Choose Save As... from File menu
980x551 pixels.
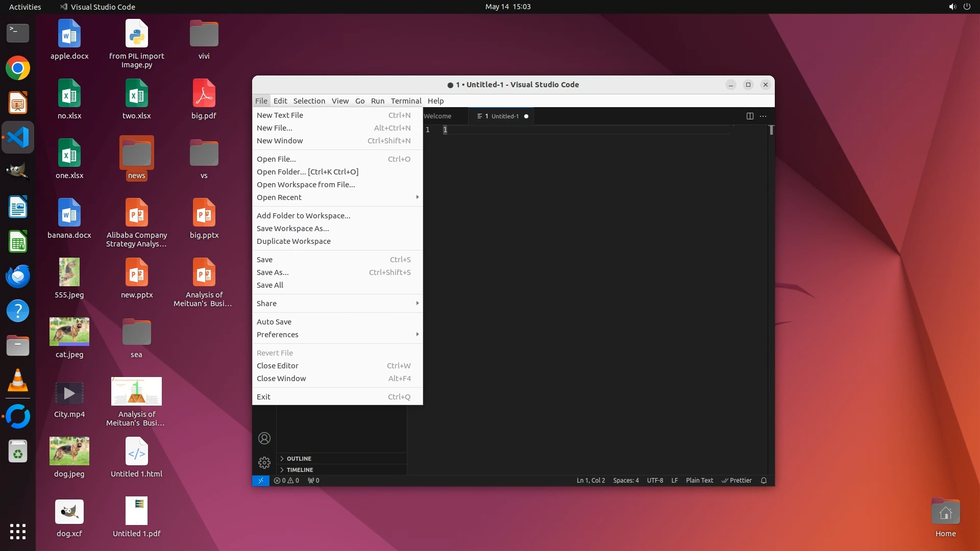pyautogui.click(x=273, y=272)
